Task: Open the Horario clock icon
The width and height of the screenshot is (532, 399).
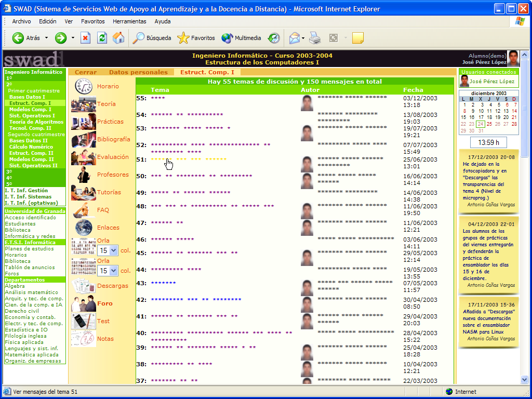Action: [83, 86]
